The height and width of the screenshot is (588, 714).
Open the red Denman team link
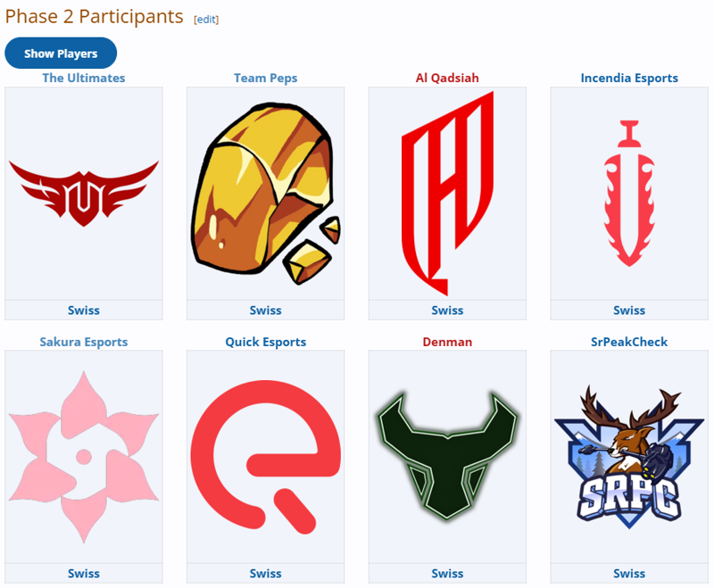coord(447,342)
